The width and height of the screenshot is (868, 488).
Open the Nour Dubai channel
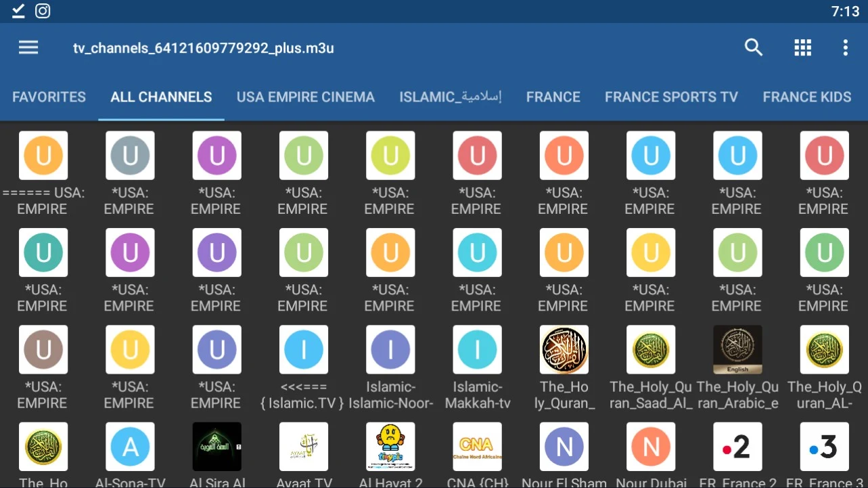click(651, 455)
